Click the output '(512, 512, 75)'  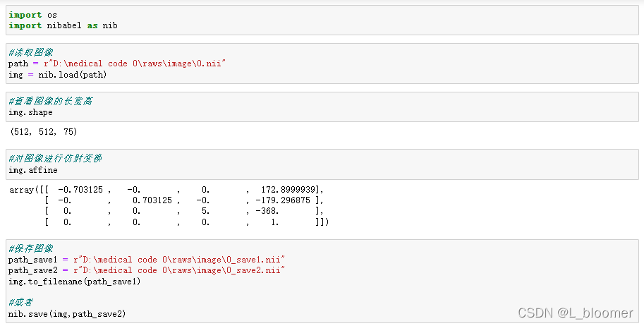(x=44, y=131)
